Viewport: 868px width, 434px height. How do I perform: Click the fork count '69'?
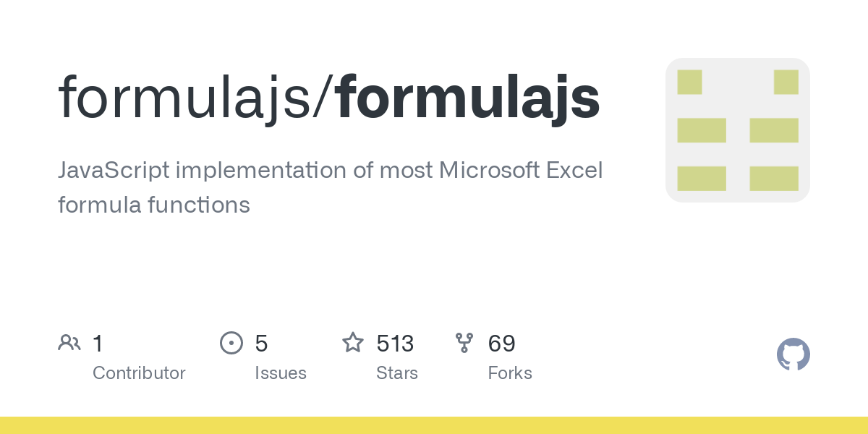click(x=502, y=343)
